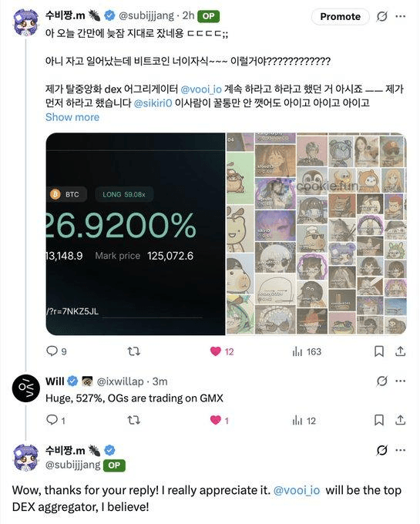The image size is (420, 524).
Task: Bookmark the main post by subijjjang
Action: (379, 351)
